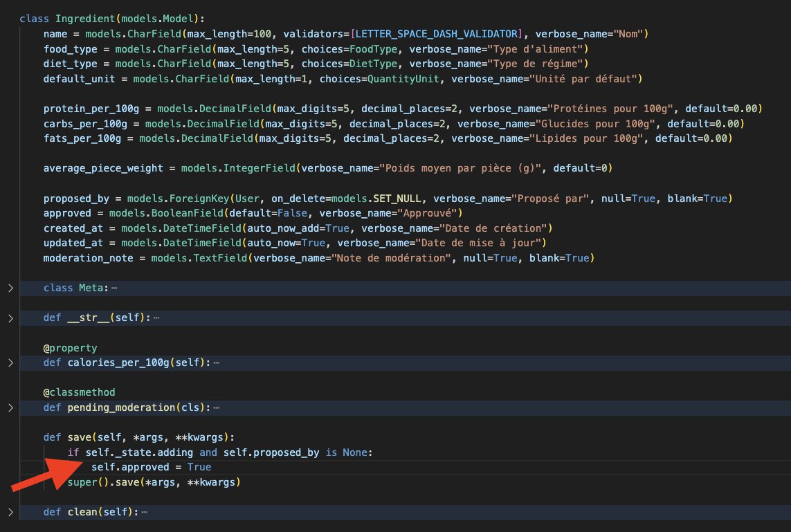Click the updated_at variable

(x=73, y=243)
